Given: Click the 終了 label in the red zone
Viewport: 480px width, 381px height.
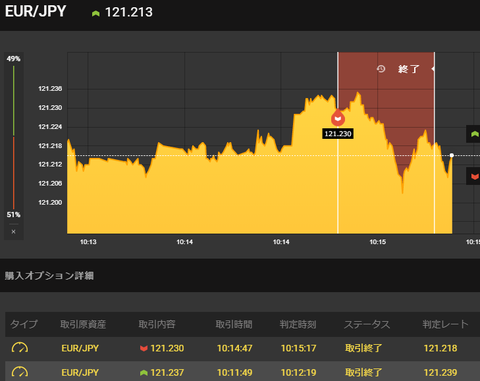Looking at the screenshot, I should pos(408,69).
